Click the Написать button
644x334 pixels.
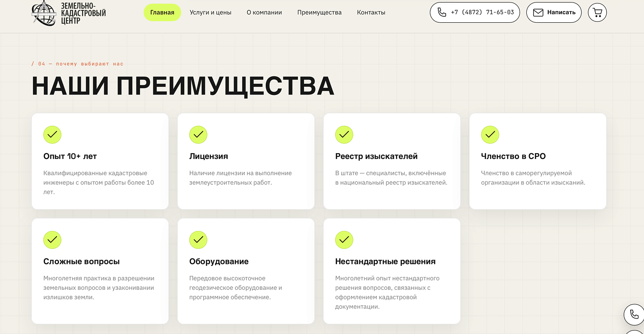[554, 12]
